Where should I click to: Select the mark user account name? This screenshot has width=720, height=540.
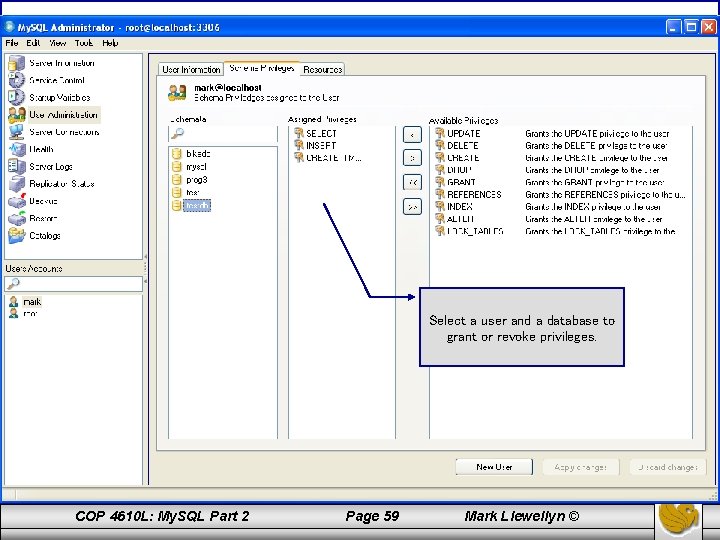32,302
